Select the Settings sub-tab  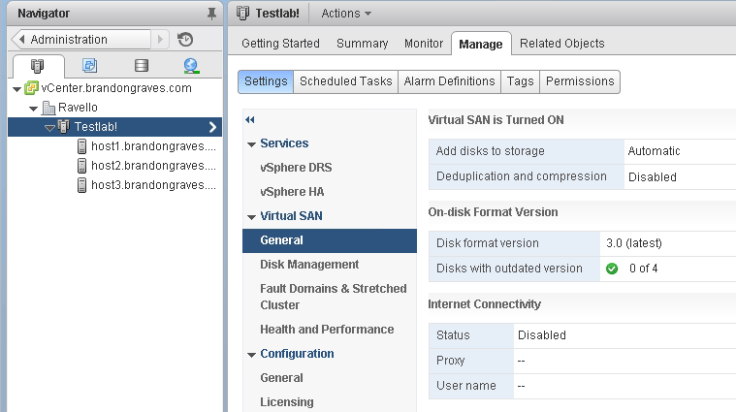click(x=266, y=82)
